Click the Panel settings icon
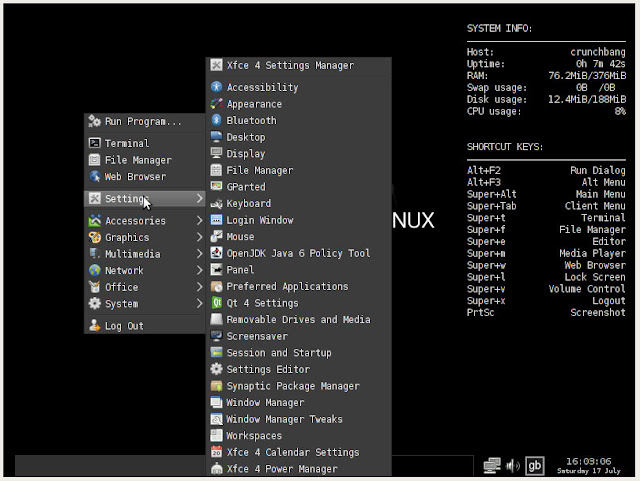The height and width of the screenshot is (481, 640). click(216, 269)
